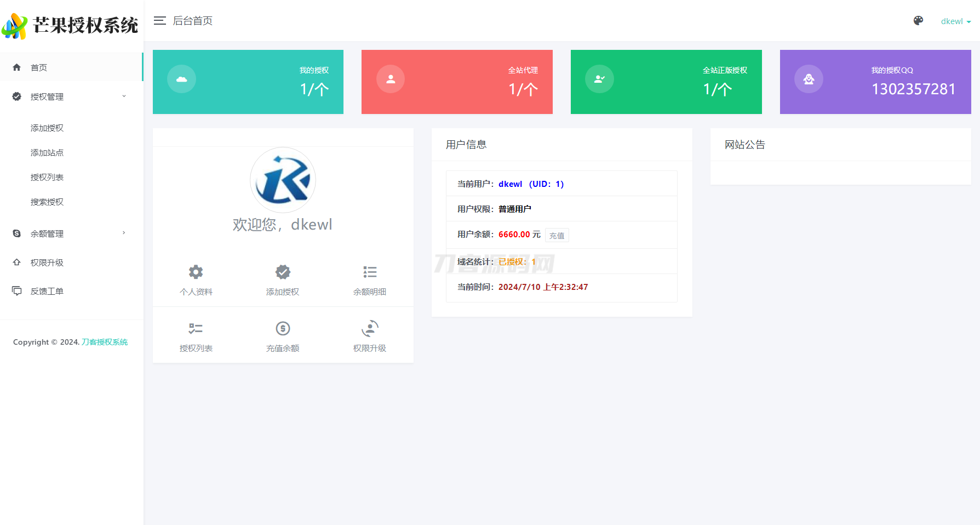Click the 授权列表 icon in the shortcut grid
Screen dimensions: 980x525
[x=196, y=328]
